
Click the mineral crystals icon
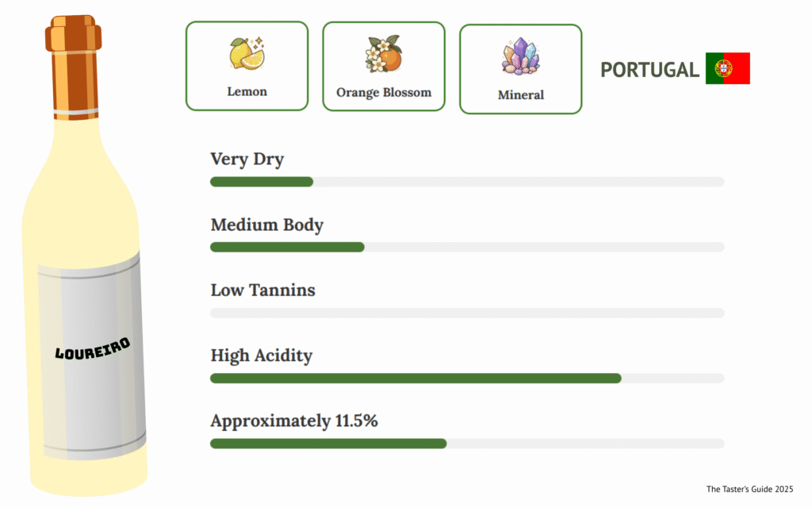coord(521,57)
